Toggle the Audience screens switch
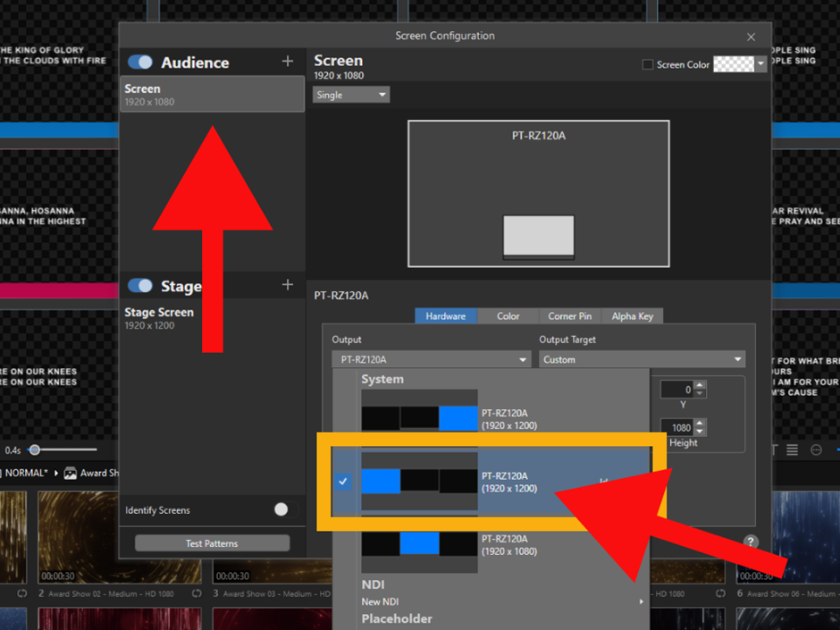Screen dimensions: 840x630 tap(140, 63)
